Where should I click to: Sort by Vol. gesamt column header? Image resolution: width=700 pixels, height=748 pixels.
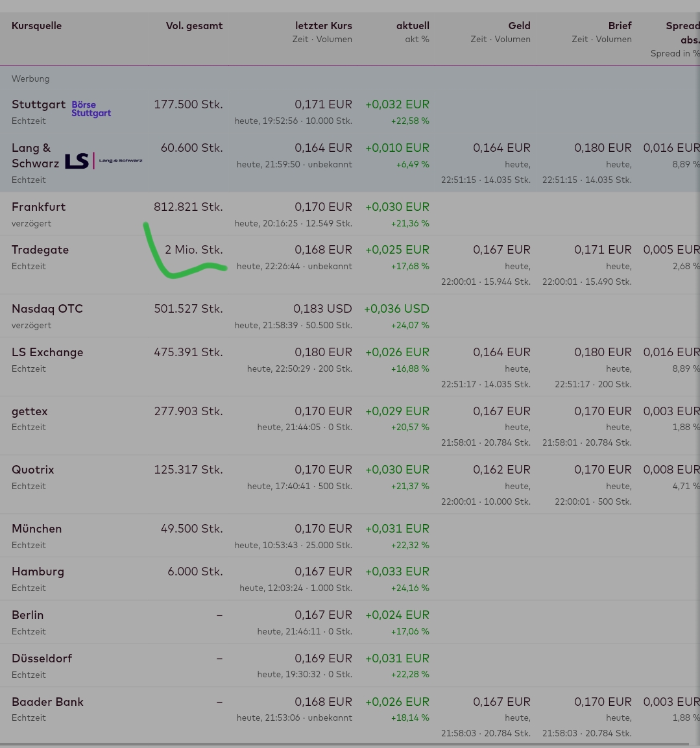coord(194,26)
